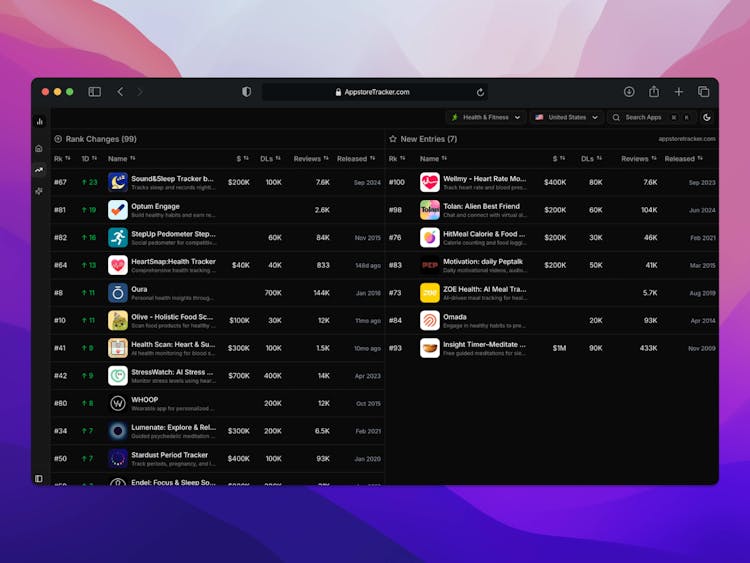Click the bar chart logo icon
The height and width of the screenshot is (563, 750).
tap(39, 121)
